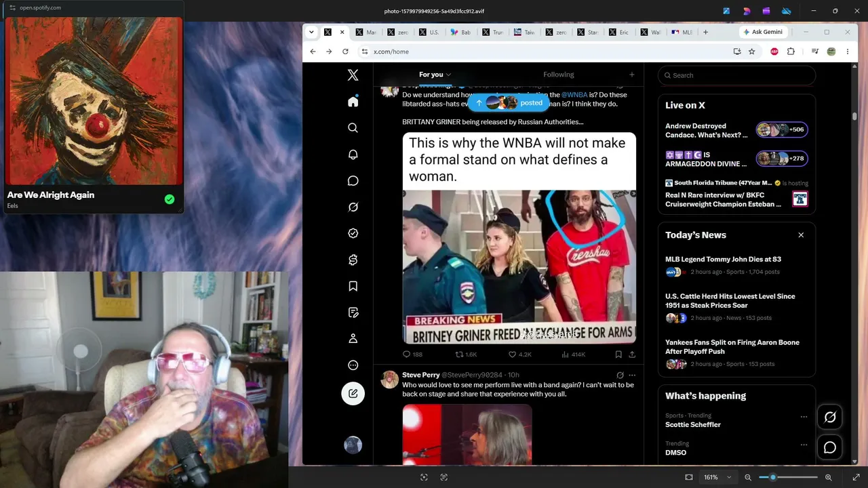Open a new browser tab

point(705,32)
